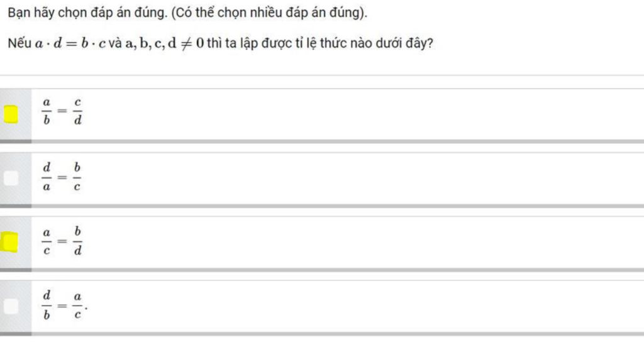
Task: Click the gray bar under the a/b = c/d option
Action: pyautogui.click(x=322, y=141)
